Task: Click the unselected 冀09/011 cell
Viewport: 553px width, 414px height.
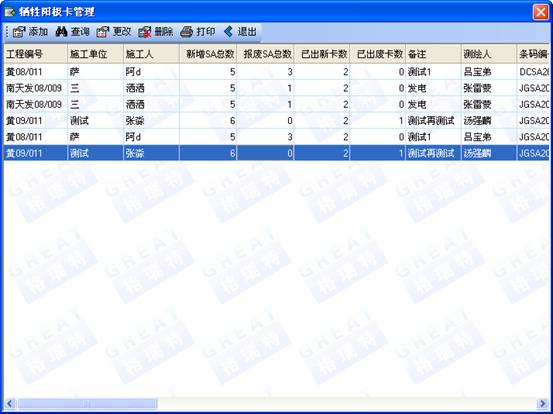Action: (36, 121)
